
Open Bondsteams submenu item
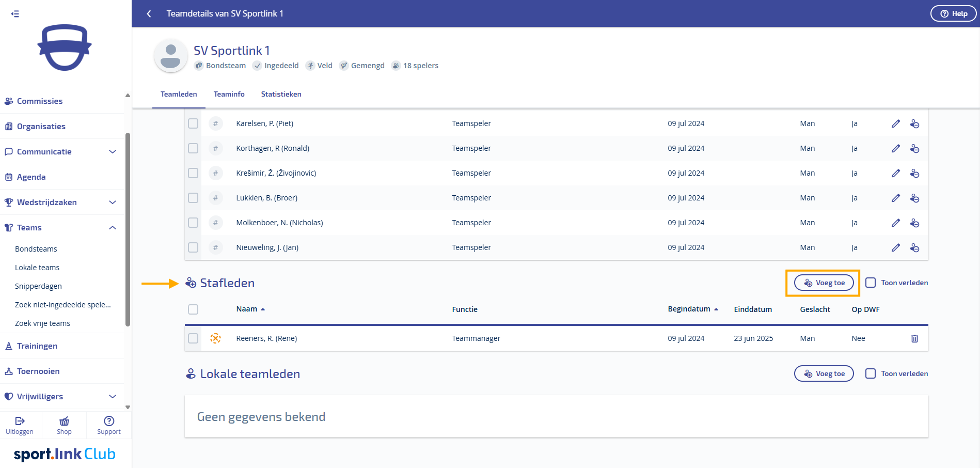coord(36,249)
